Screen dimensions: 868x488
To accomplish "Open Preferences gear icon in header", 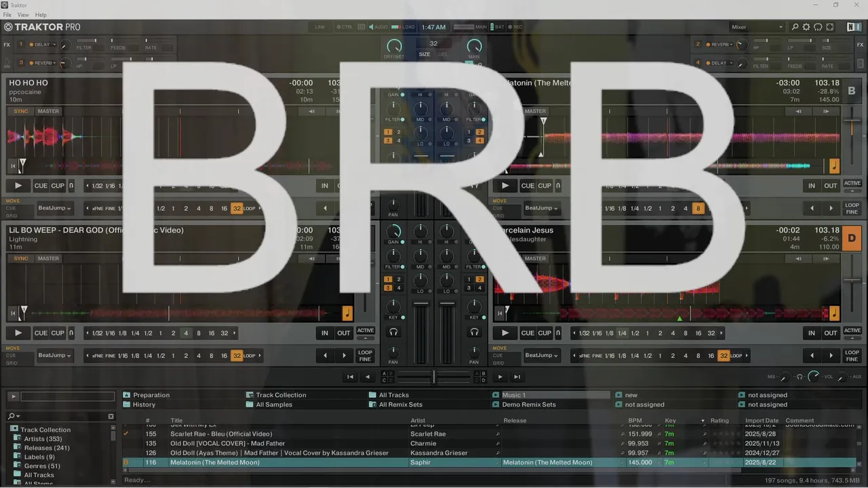I will pos(806,27).
